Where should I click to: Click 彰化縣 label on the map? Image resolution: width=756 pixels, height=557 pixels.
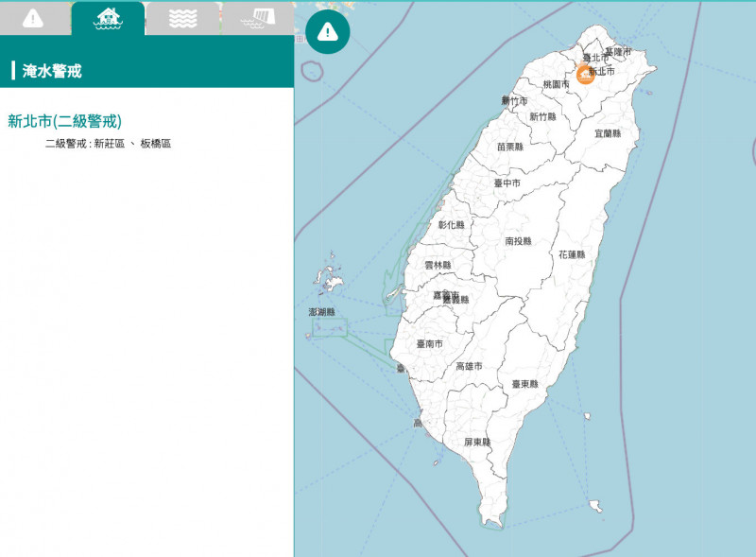[x=452, y=225]
